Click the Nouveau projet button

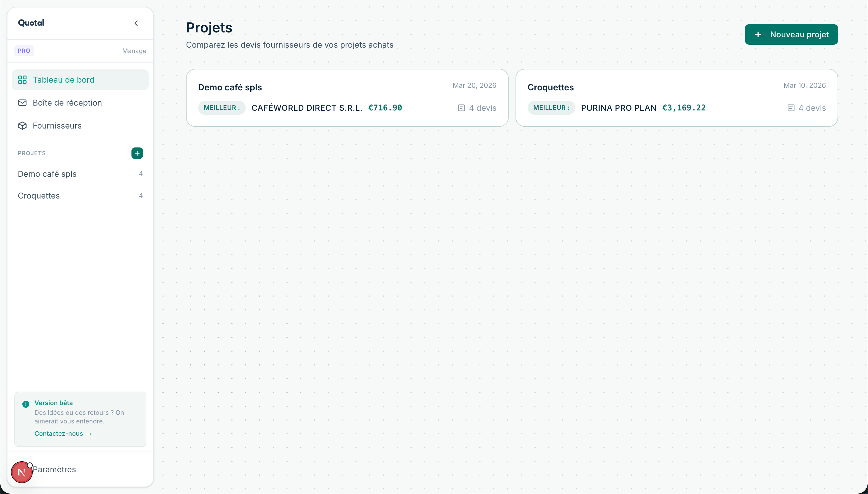coord(791,34)
